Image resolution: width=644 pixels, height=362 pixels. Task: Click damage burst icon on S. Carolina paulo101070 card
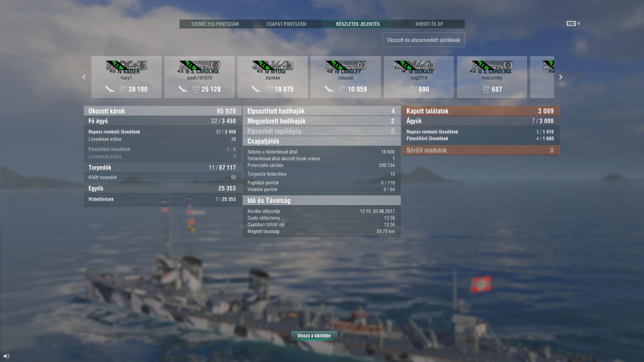coord(196,89)
